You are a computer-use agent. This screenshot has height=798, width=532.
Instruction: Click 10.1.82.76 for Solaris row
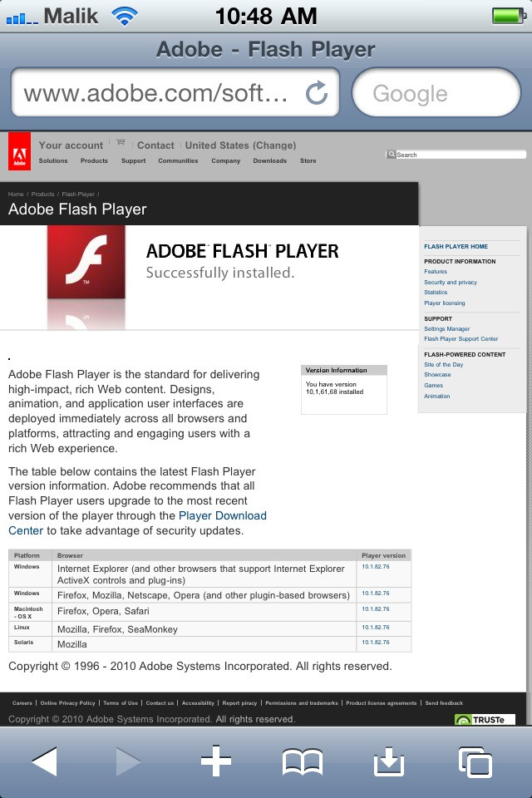376,643
